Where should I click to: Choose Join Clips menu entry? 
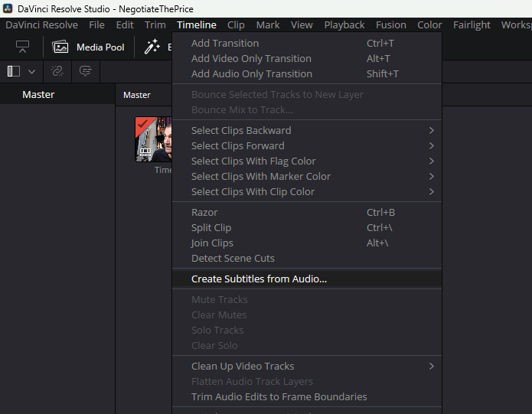pyautogui.click(x=307, y=243)
